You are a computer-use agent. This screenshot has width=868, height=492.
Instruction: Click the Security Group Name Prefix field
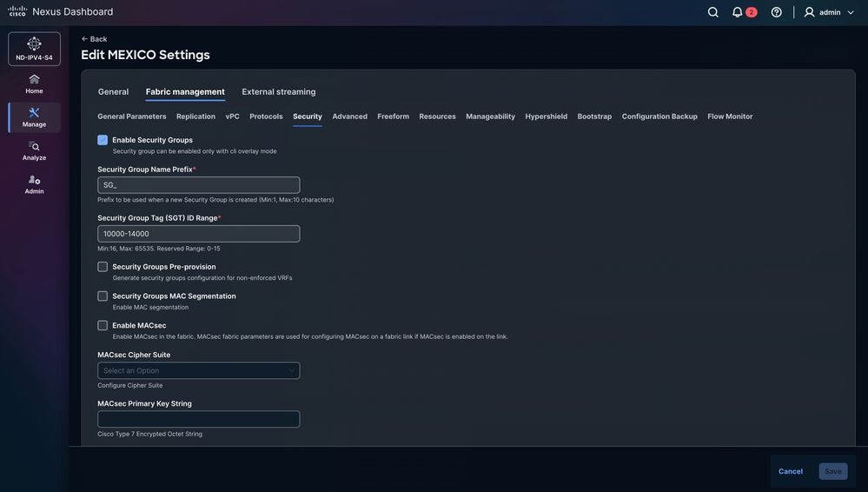coord(199,185)
